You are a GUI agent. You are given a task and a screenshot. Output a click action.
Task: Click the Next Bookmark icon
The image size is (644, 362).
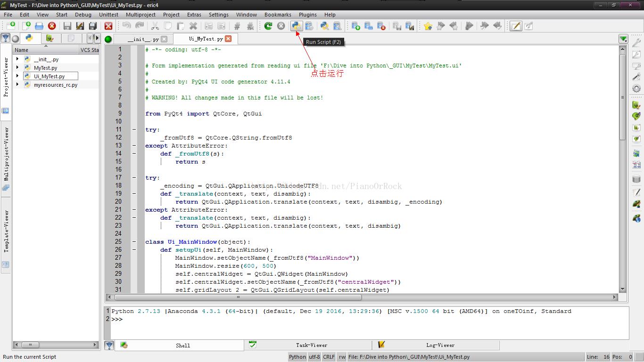tap(440, 26)
